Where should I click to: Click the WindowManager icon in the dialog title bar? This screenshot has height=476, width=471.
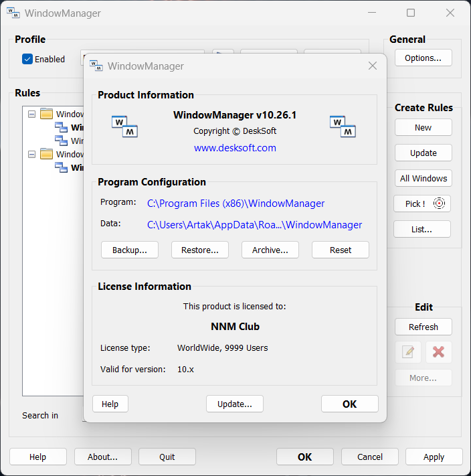[x=96, y=66]
